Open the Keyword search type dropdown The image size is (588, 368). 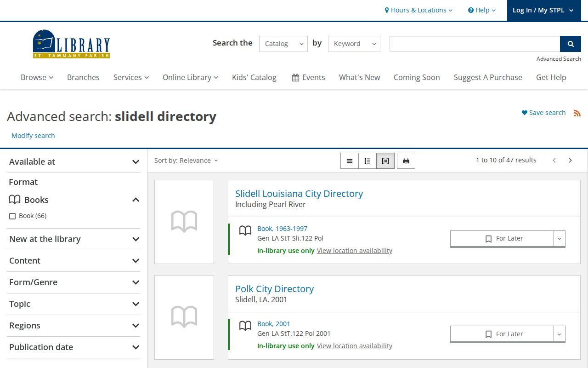pyautogui.click(x=354, y=44)
